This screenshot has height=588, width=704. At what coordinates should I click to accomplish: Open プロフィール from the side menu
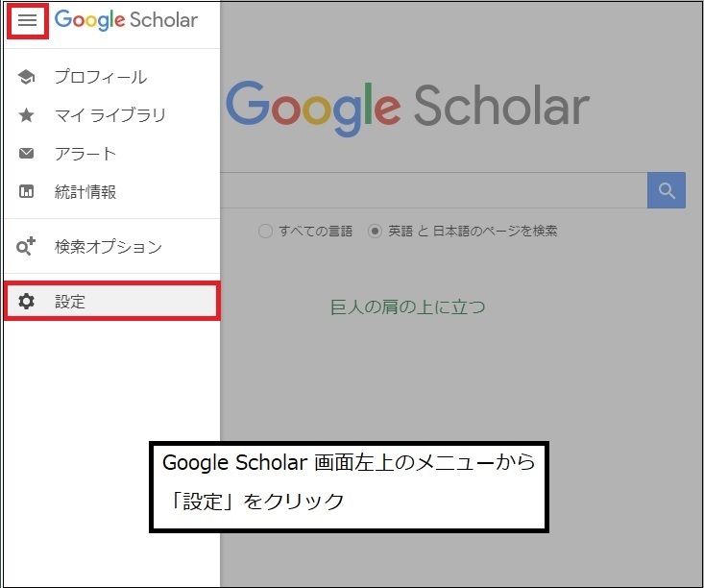pos(101,77)
